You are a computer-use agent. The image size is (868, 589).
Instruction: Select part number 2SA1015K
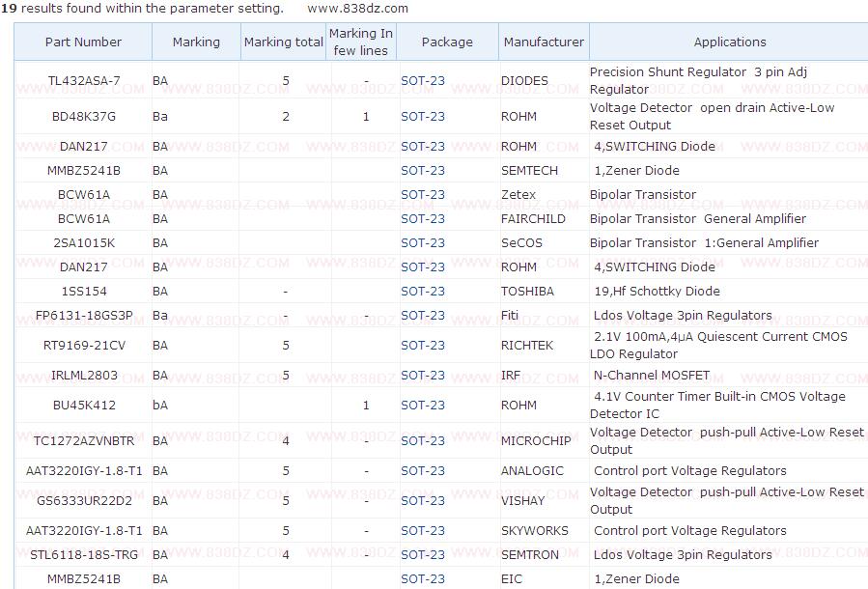point(84,243)
